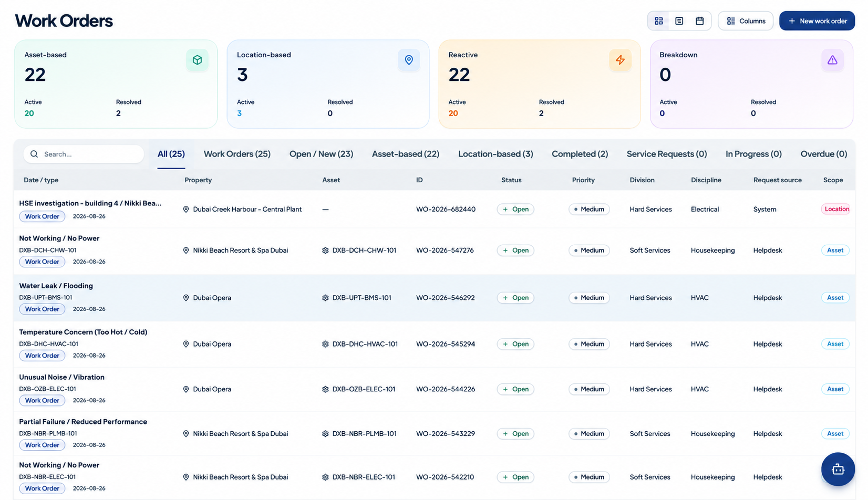Select the In Progress (0) tab
This screenshot has width=868, height=500.
click(x=753, y=154)
